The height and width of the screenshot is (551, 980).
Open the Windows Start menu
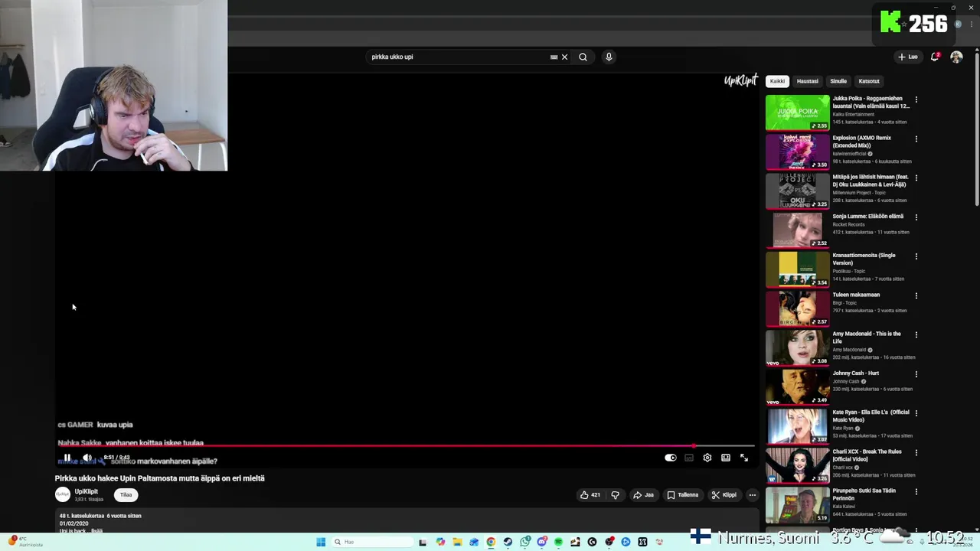coord(321,542)
